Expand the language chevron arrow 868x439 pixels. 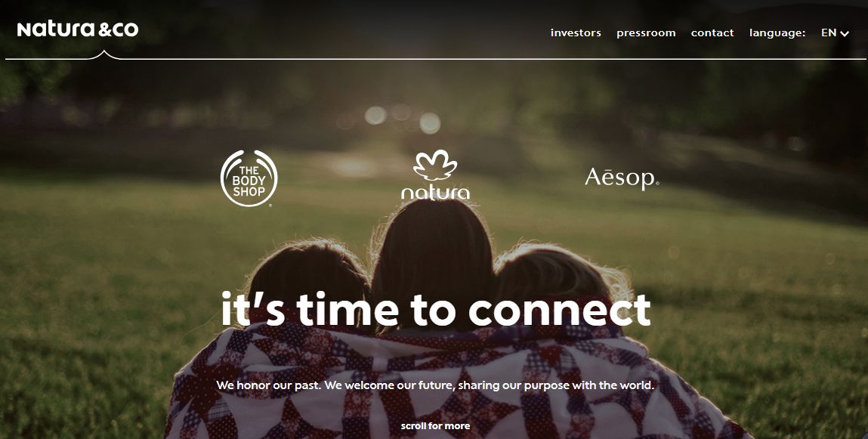[x=844, y=34]
